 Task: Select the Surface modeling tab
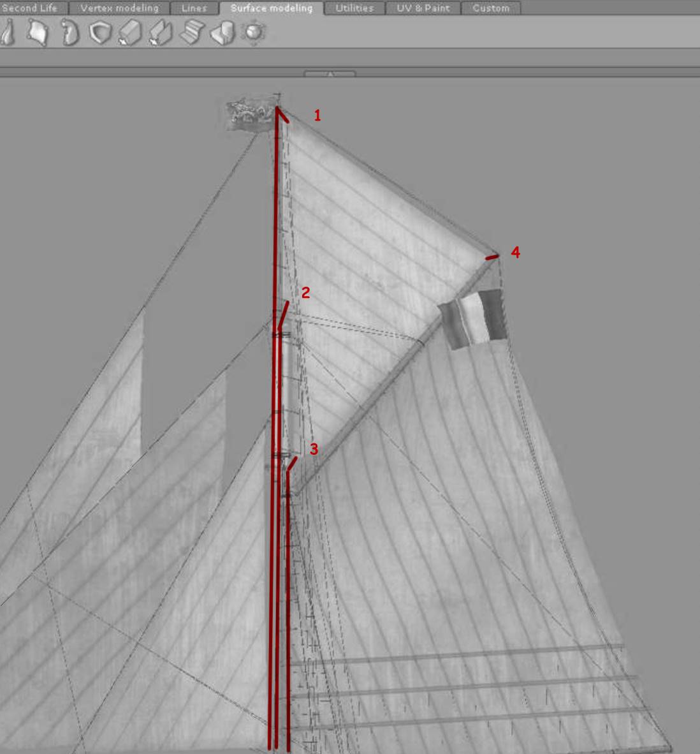[x=272, y=8]
